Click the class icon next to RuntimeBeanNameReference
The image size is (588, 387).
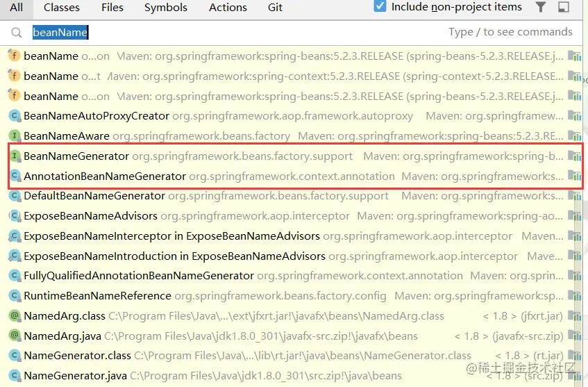(15, 296)
